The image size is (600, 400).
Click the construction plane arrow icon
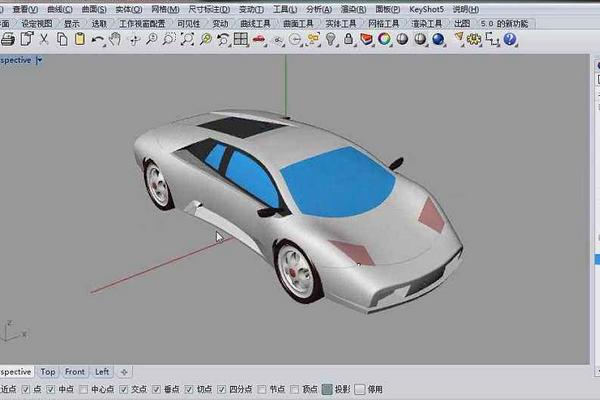[458, 38]
